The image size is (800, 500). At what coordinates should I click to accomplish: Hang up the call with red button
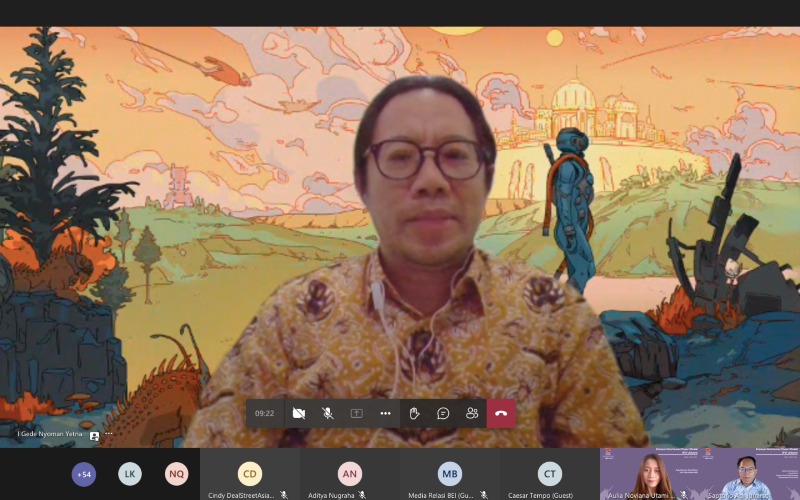pos(501,413)
